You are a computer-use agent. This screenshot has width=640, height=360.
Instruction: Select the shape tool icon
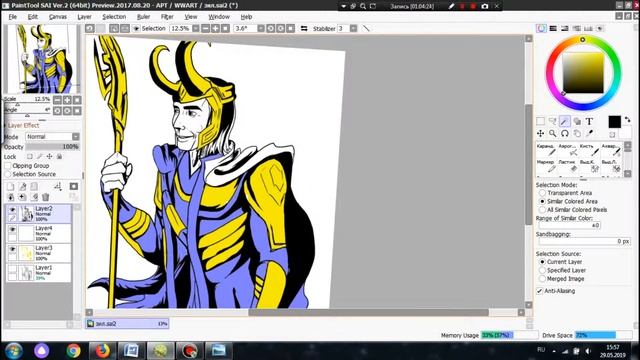(x=577, y=121)
